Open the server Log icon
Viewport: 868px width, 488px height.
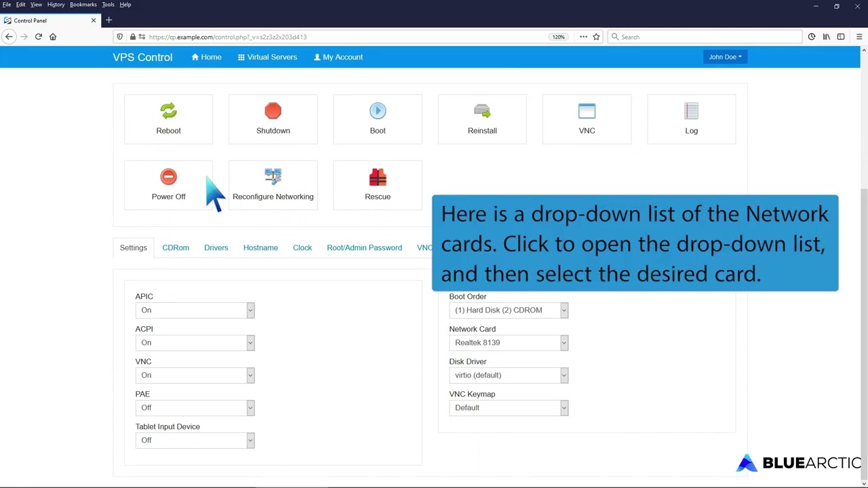coord(691,110)
